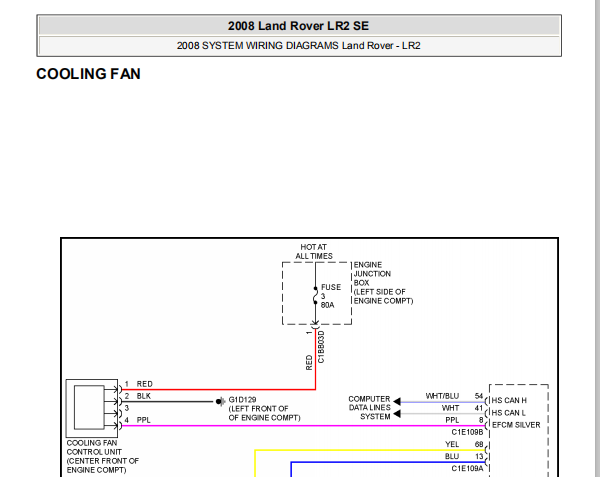
Task: Click the cooling fan control unit symbol
Action: (92, 408)
